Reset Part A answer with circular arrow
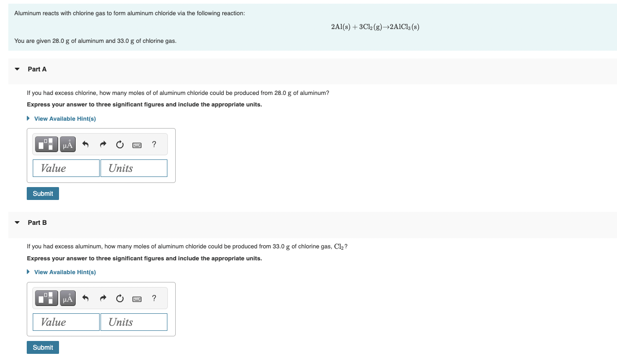617x364 pixels. 120,145
